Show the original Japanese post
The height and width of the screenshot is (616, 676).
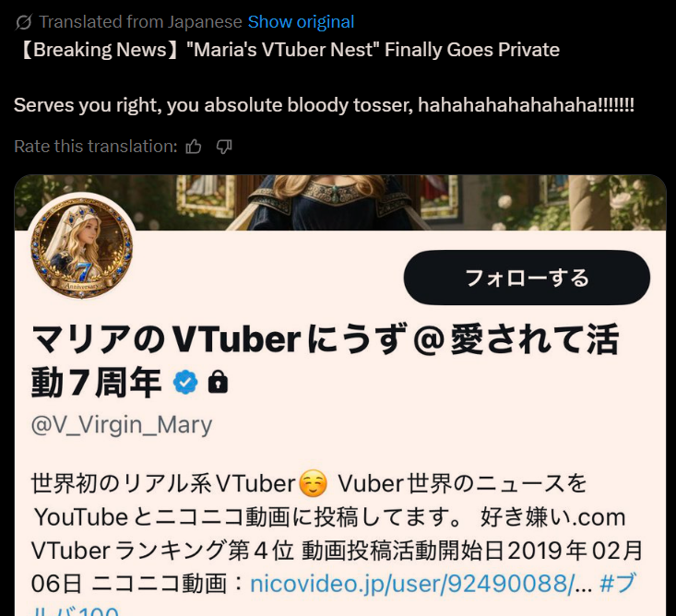(x=301, y=22)
